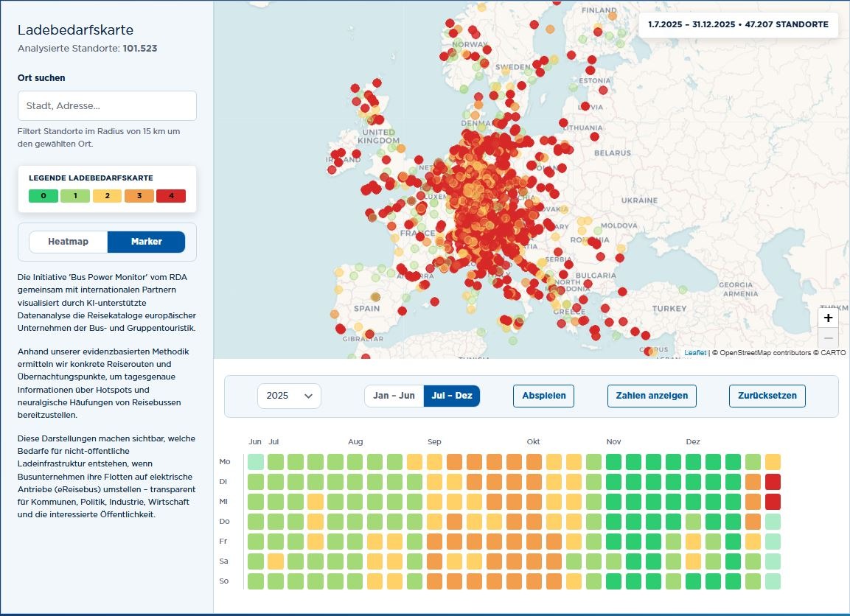Click legend level 4 red swatch
This screenshot has width=850, height=616.
(x=171, y=196)
